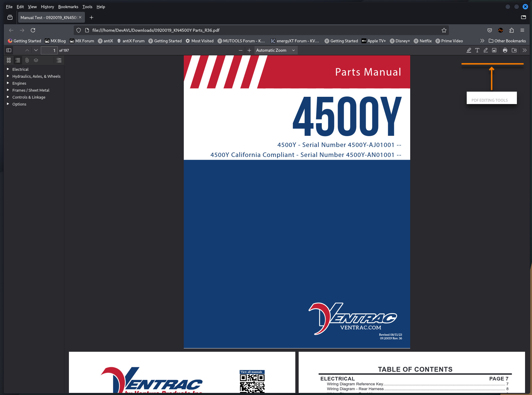
Task: Select the PDF highlight tool
Action: click(x=469, y=50)
